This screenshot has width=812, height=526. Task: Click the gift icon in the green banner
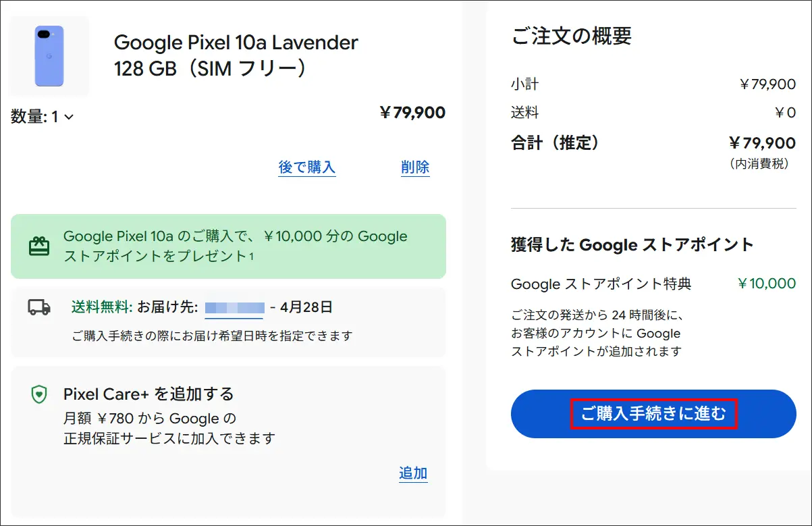point(39,246)
